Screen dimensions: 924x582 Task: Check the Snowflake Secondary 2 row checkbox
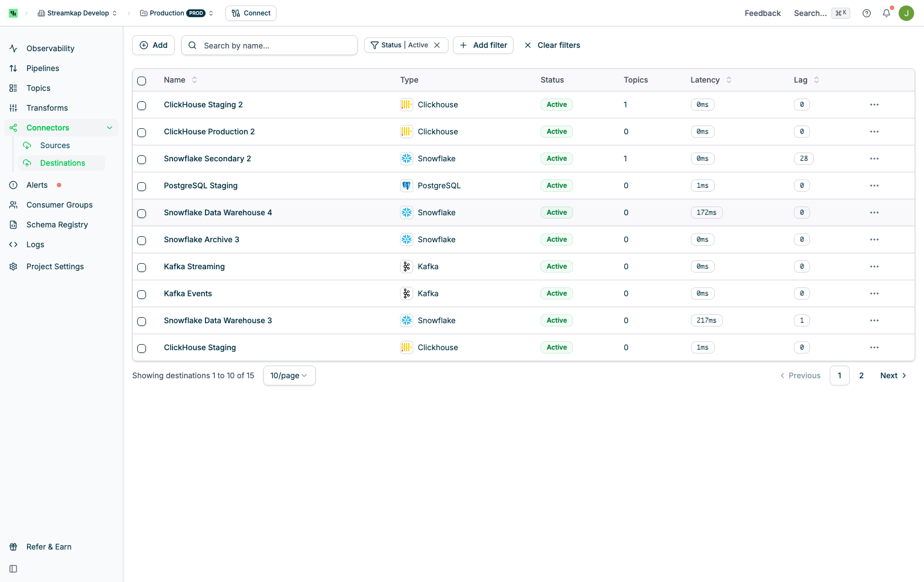point(142,160)
